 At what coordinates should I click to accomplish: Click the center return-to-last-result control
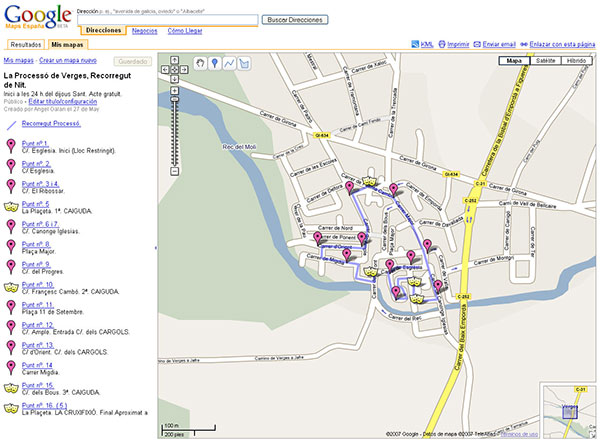click(x=174, y=69)
